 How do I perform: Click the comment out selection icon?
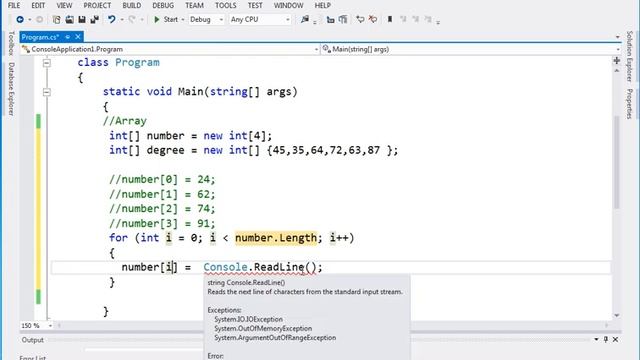[360, 19]
